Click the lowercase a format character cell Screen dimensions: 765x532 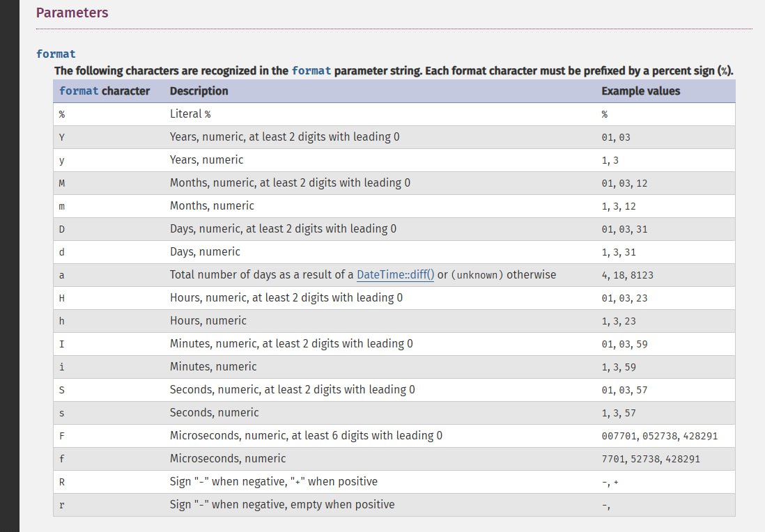click(x=62, y=275)
